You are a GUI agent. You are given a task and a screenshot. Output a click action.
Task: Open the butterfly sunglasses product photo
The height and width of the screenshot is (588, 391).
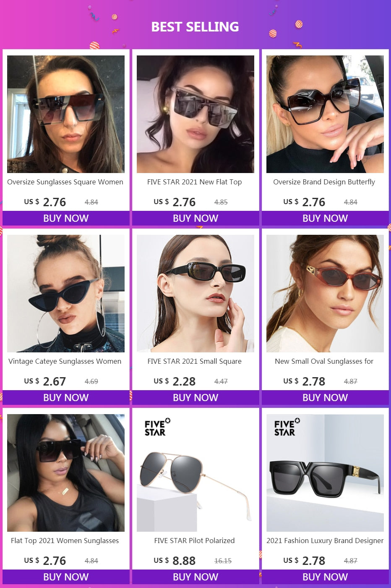325,114
